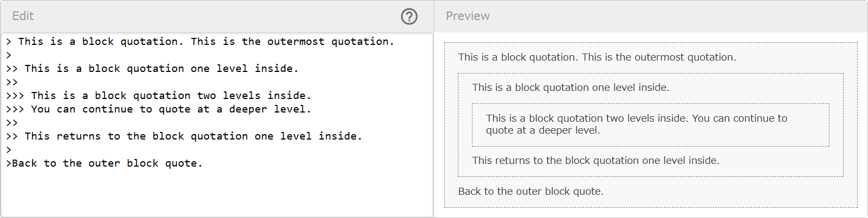Click preview text "This is a block quotation two levels inside."

pos(587,118)
